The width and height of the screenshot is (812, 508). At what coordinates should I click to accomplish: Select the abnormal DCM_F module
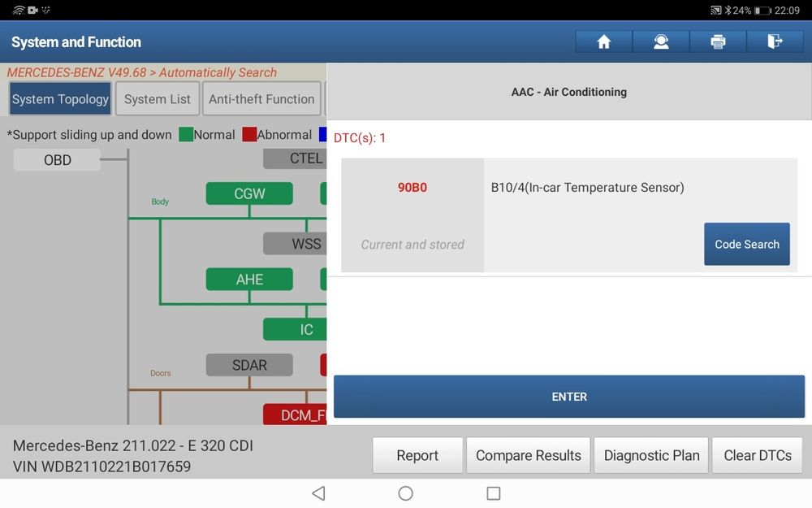click(x=296, y=415)
